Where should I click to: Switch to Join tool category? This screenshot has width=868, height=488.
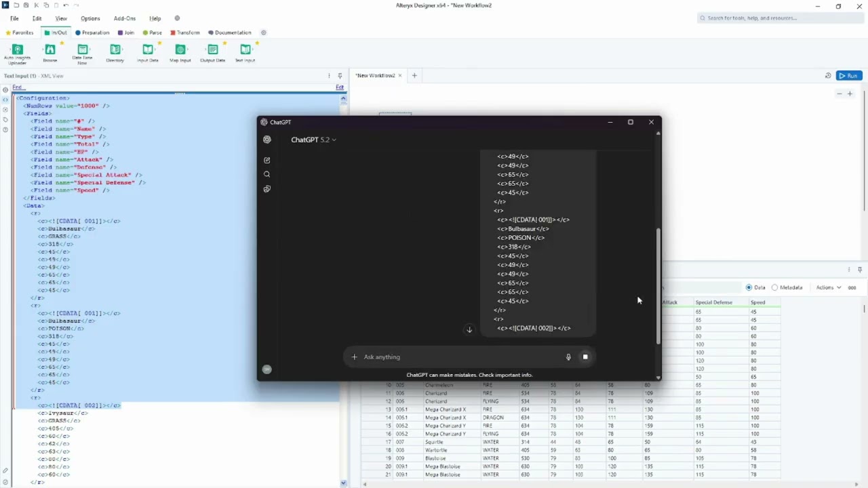pos(126,33)
